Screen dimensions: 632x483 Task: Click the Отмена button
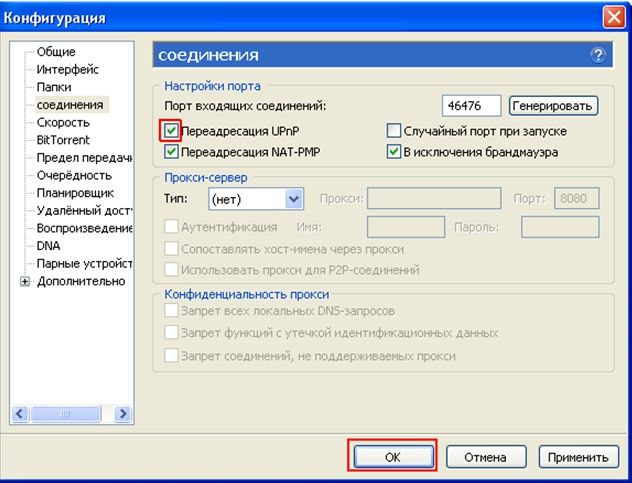(485, 457)
